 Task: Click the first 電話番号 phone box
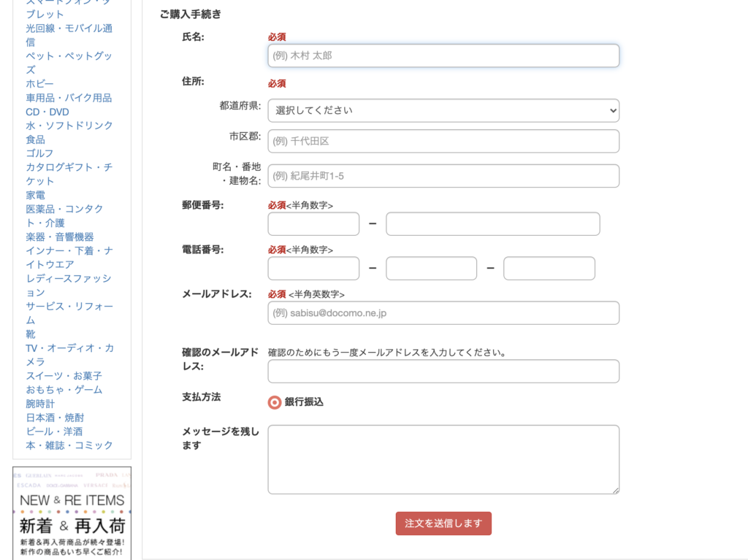313,269
